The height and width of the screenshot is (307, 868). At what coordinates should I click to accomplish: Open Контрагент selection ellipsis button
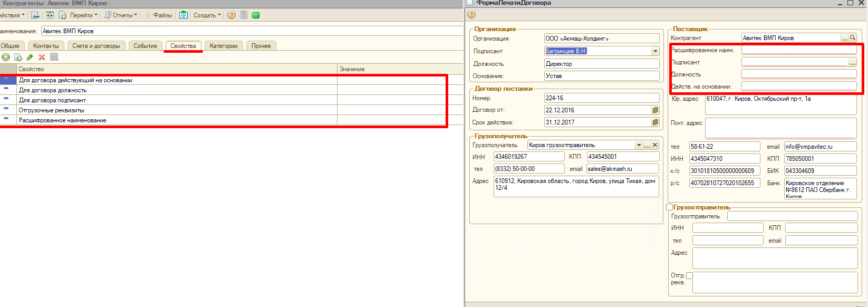(844, 38)
